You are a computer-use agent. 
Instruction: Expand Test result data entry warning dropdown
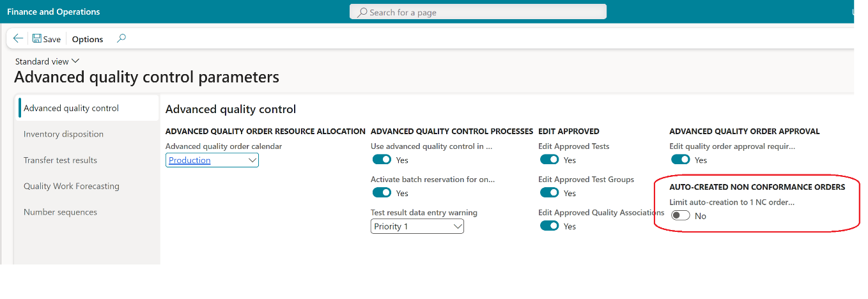coord(458,227)
